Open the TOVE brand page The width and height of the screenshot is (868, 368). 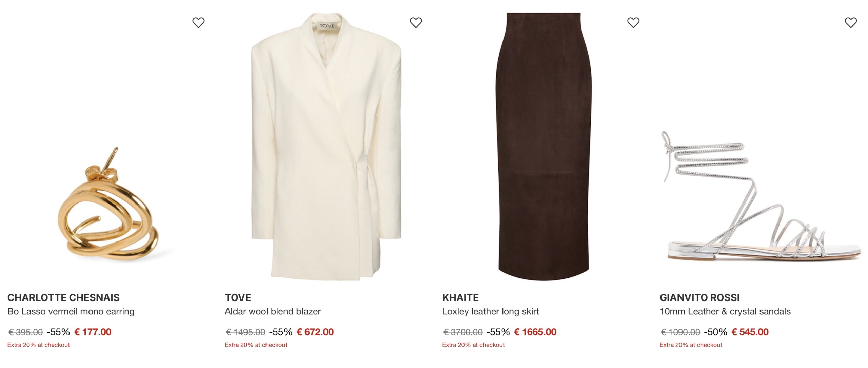(237, 298)
